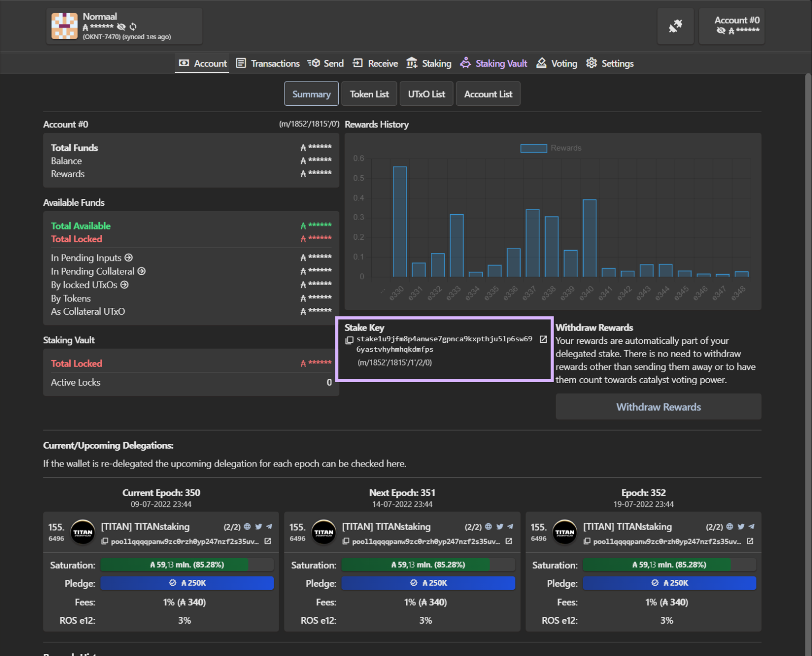This screenshot has width=812, height=656.
Task: Go to the Transactions tab
Action: point(267,63)
